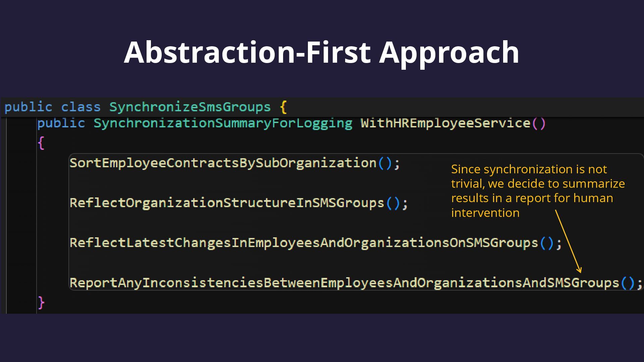Select the SynchronizeSmsGroups class name

point(190,107)
